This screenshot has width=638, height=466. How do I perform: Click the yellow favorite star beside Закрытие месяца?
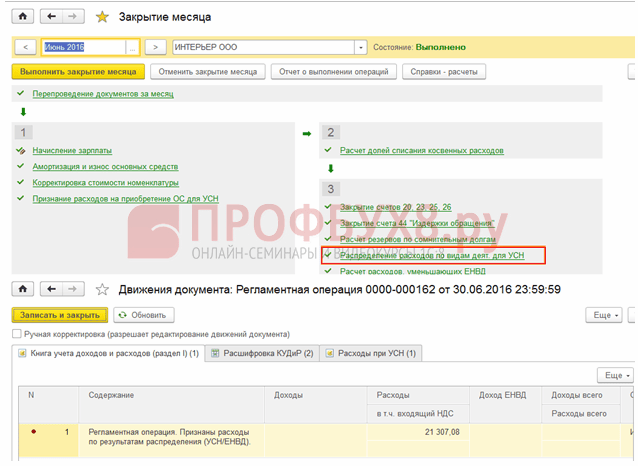pos(102,17)
